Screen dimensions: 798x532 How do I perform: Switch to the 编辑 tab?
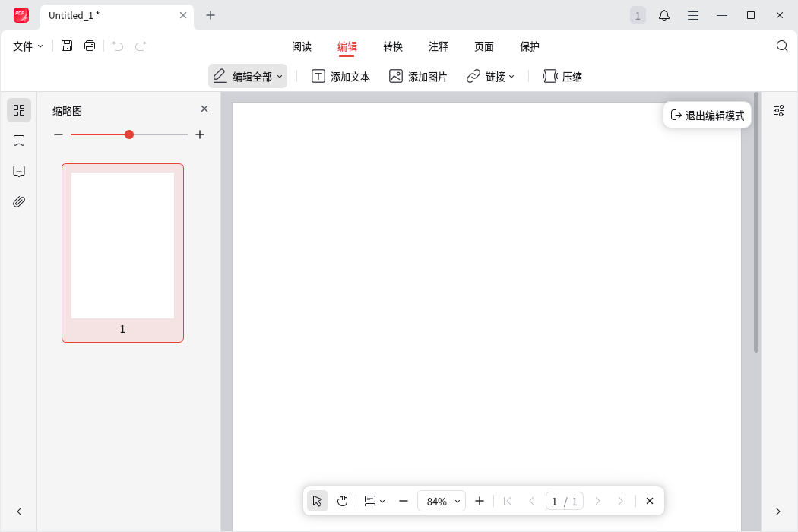pyautogui.click(x=347, y=46)
